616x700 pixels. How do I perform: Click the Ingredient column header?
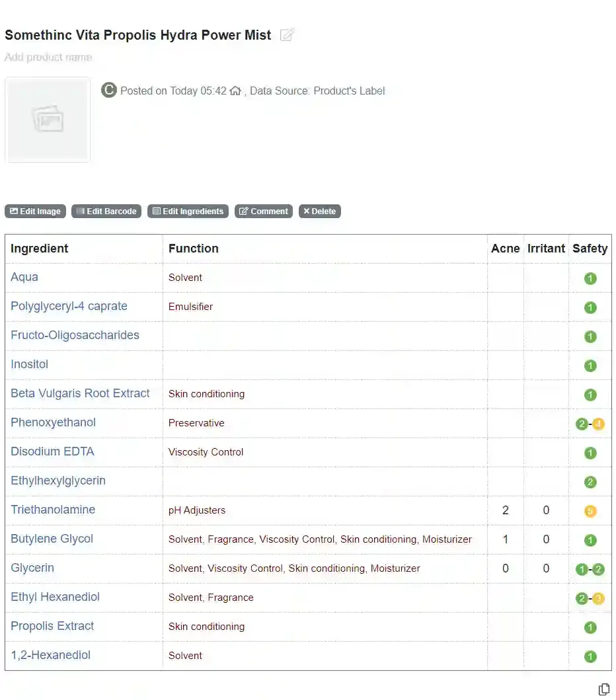tap(39, 249)
